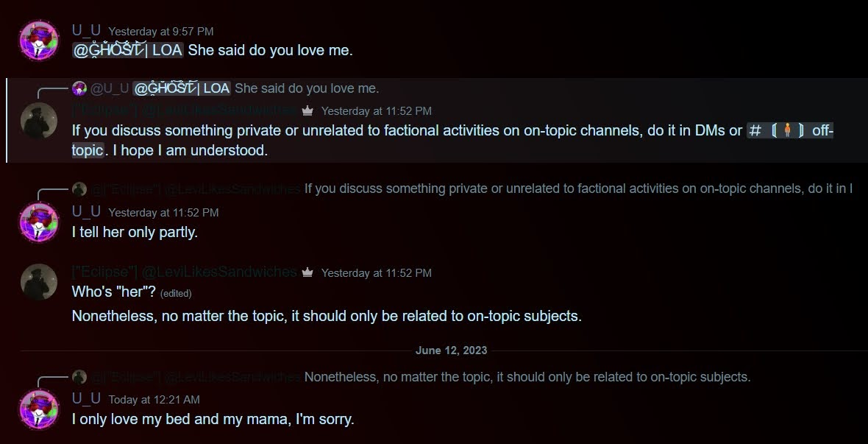This screenshot has height=444, width=868.
Task: Click the 'Yesterday at 9:57 PM' timestamp
Action: click(x=161, y=32)
